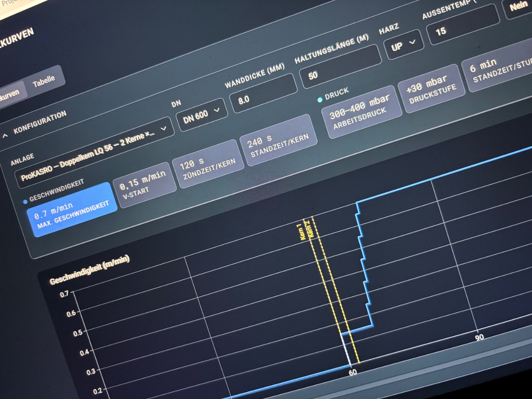The width and height of the screenshot is (532, 399).
Task: Open the Harz UP dropdown
Action: point(404,44)
